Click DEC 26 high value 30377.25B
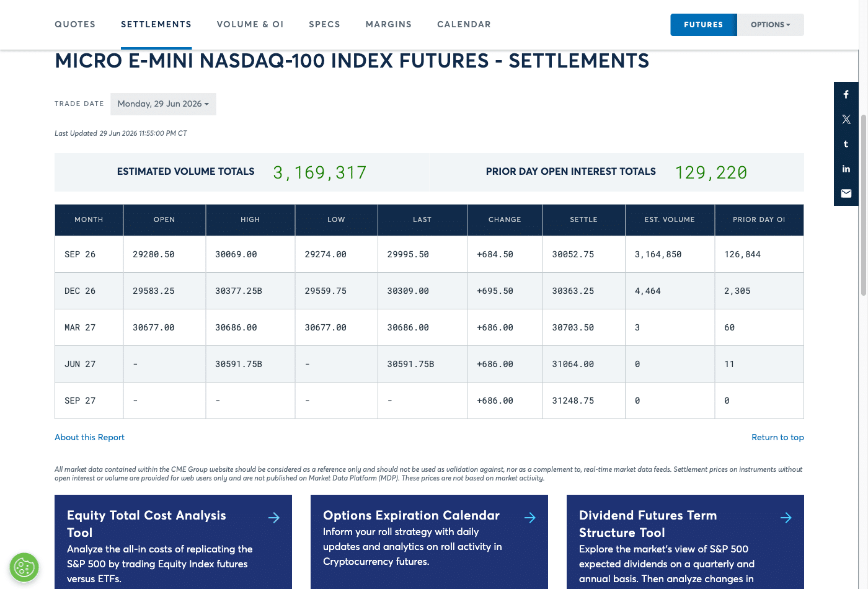The height and width of the screenshot is (589, 868). pos(239,291)
